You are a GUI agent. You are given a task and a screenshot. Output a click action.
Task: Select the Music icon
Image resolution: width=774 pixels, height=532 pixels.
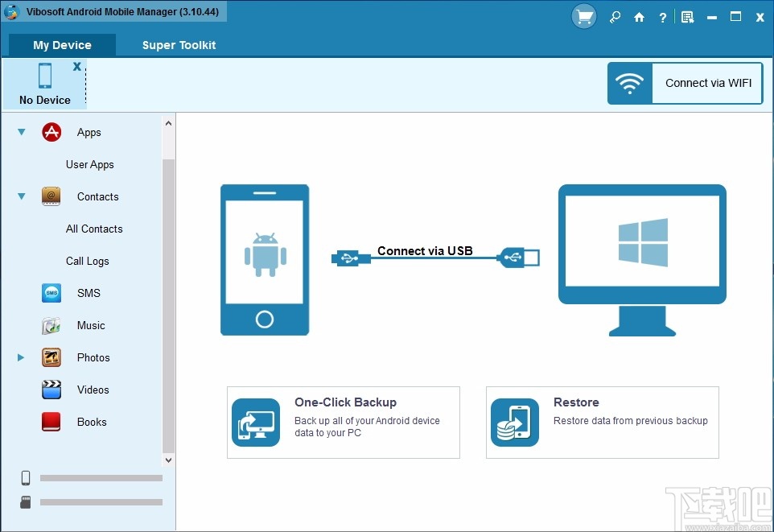pyautogui.click(x=51, y=325)
